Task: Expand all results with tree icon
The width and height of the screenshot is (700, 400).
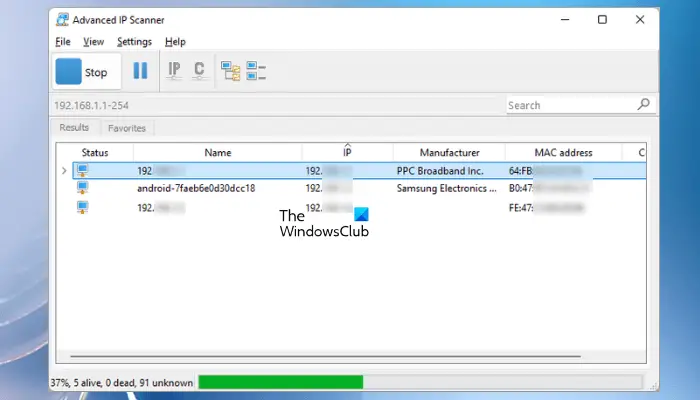Action: pyautogui.click(x=230, y=71)
